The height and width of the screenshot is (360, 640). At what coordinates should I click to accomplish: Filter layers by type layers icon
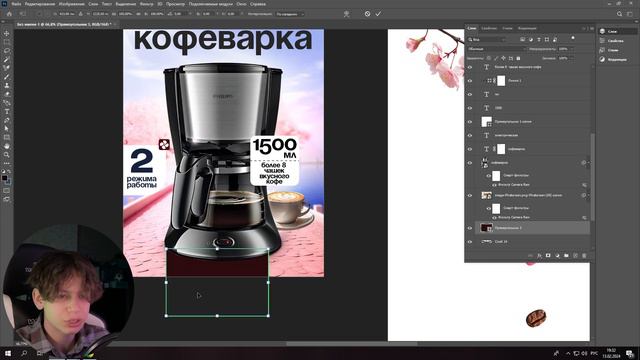[539, 40]
